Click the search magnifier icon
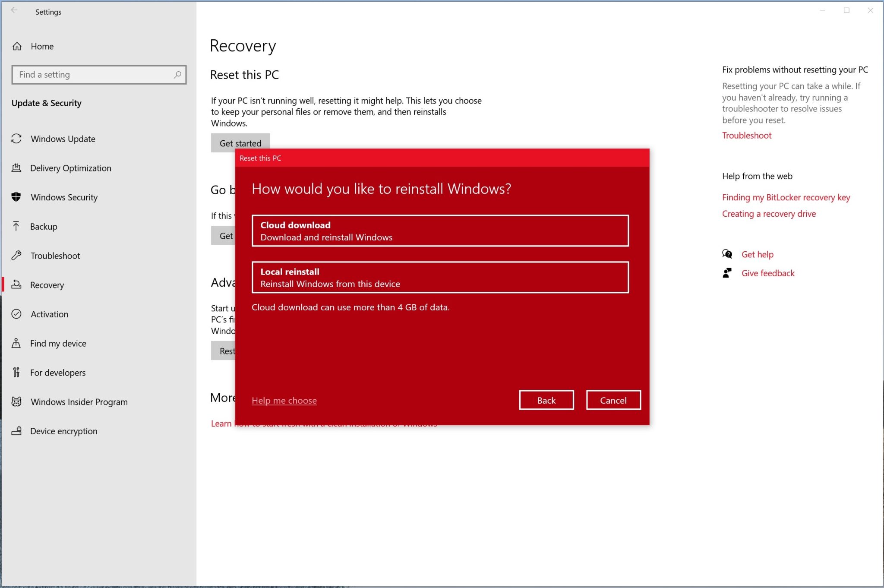The image size is (884, 588). pyautogui.click(x=177, y=75)
